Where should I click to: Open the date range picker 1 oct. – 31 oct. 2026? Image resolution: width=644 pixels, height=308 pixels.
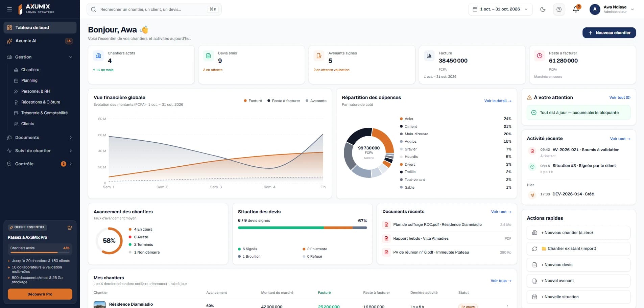(x=500, y=9)
